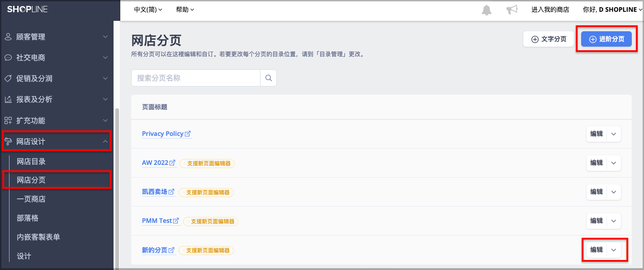The height and width of the screenshot is (270, 644).
Task: Select 部落格 in the sidebar
Action: (x=28, y=218)
